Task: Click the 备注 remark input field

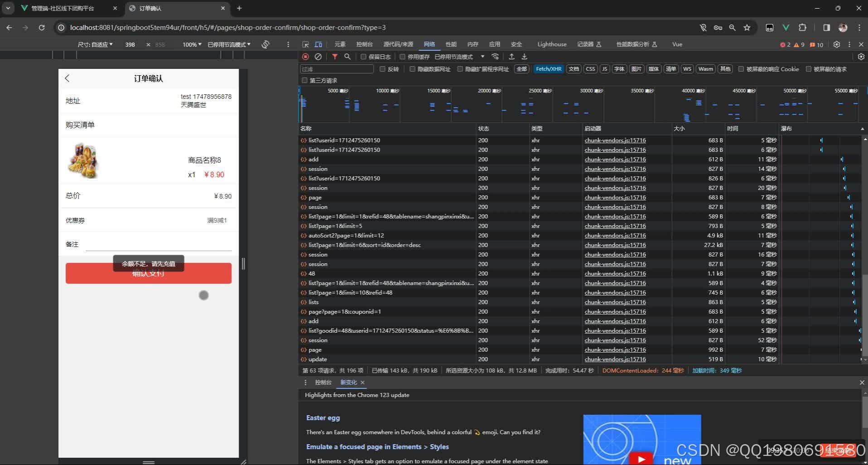Action: click(x=159, y=245)
